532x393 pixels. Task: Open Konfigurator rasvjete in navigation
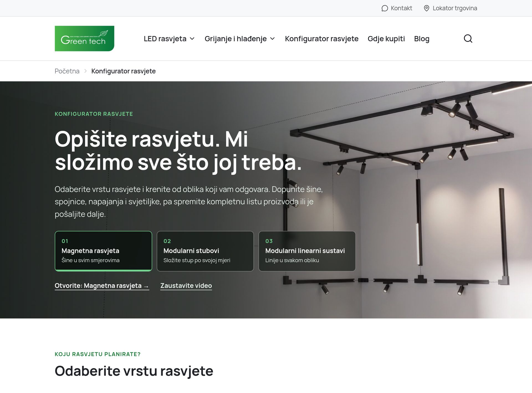[322, 39]
